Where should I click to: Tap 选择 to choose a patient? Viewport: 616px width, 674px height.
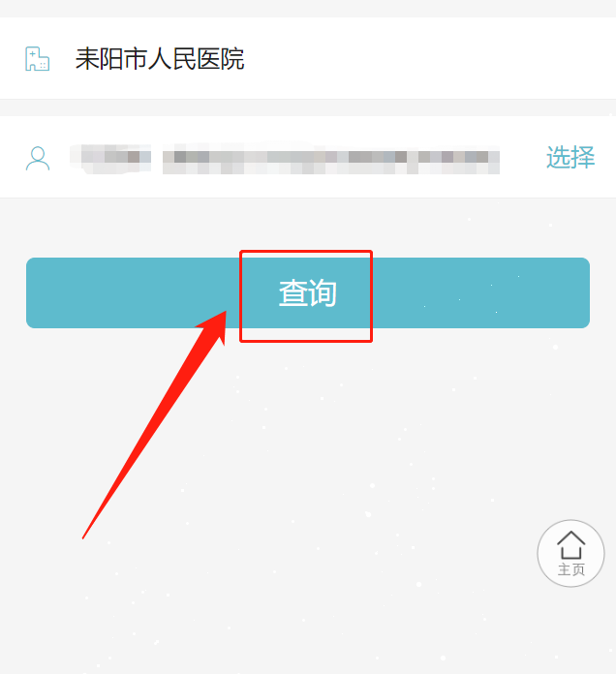point(570,157)
